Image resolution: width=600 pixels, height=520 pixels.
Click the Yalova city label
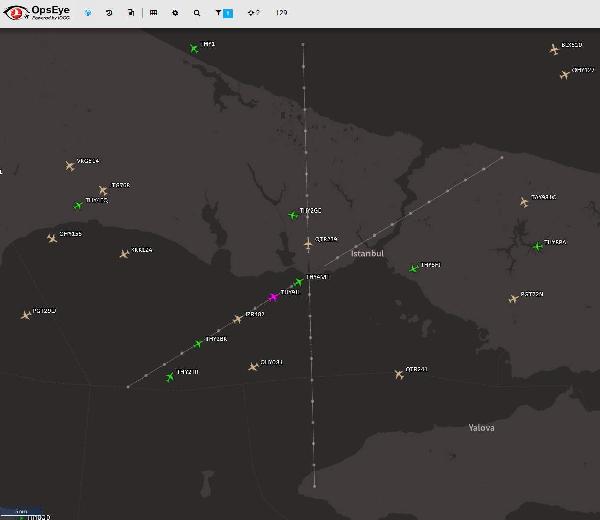pos(481,428)
